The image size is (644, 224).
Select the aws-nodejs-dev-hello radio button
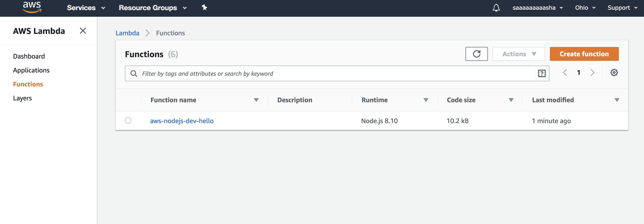tap(128, 121)
